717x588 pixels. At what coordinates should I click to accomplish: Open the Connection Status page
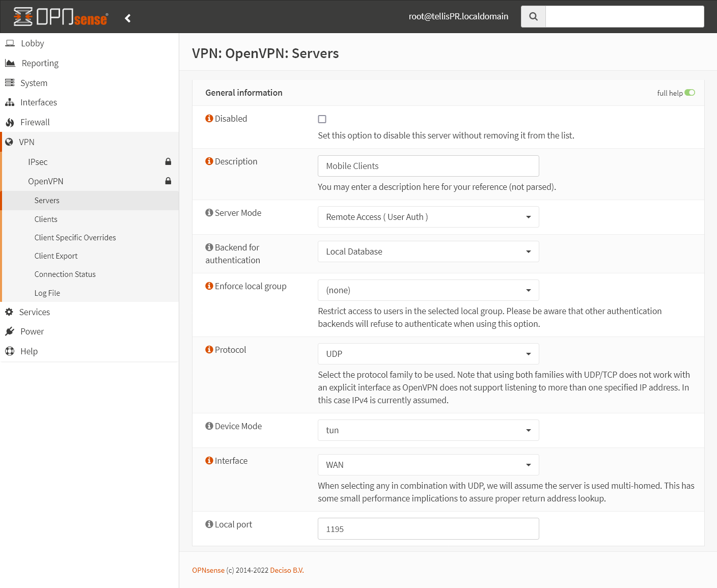tap(65, 274)
